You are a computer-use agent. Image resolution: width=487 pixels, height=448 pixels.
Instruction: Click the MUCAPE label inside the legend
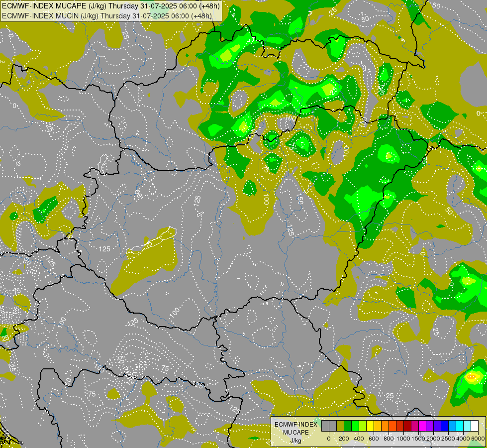[x=296, y=433]
